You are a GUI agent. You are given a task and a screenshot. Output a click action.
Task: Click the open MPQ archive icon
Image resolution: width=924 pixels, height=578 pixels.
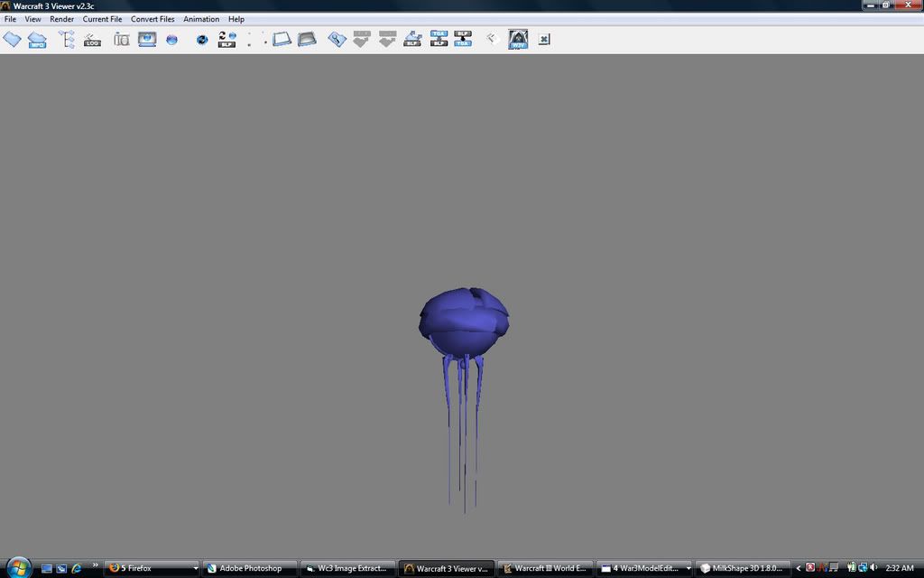(37, 40)
